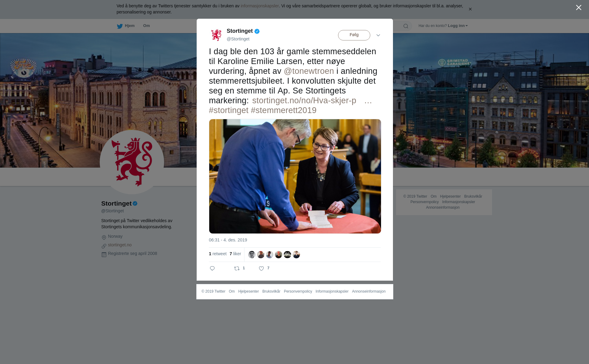The image size is (589, 364).
Task: Close the tweet overlay with X
Action: click(x=579, y=8)
